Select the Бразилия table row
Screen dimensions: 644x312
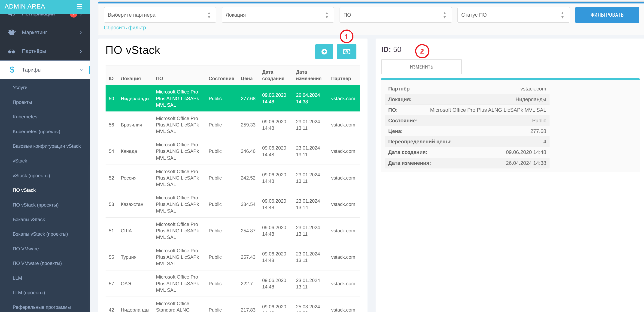point(233,125)
